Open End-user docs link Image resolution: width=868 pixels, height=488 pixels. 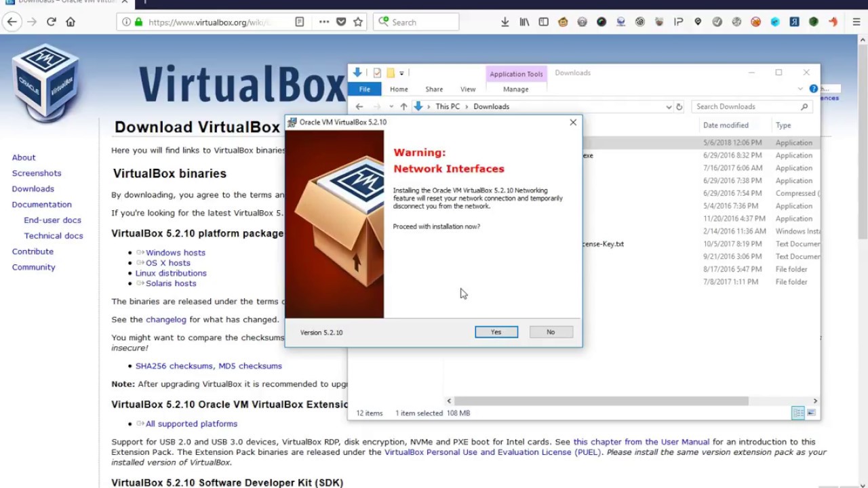click(x=52, y=220)
